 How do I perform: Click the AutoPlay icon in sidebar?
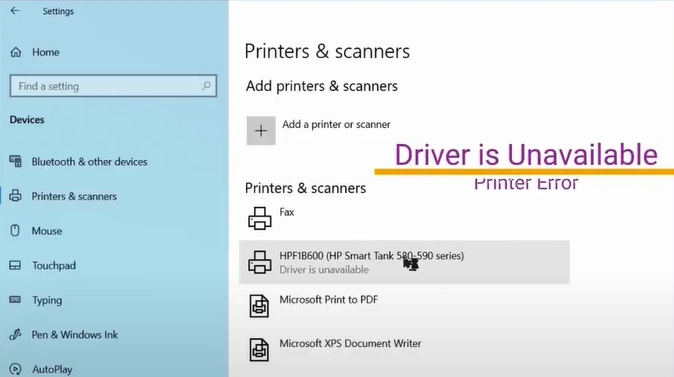(x=15, y=369)
